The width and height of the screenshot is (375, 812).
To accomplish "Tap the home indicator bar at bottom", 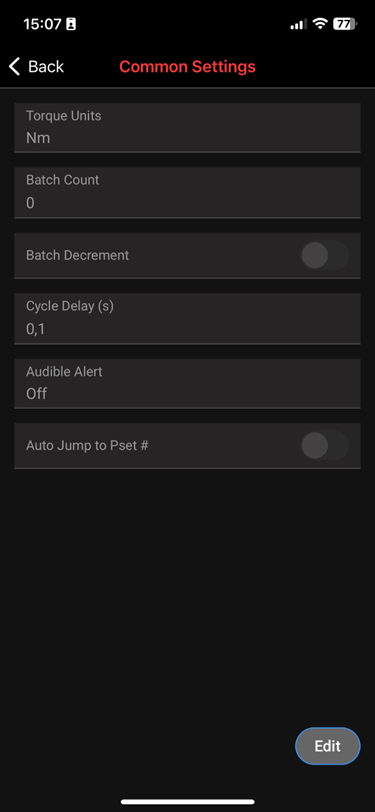I will (188, 802).
